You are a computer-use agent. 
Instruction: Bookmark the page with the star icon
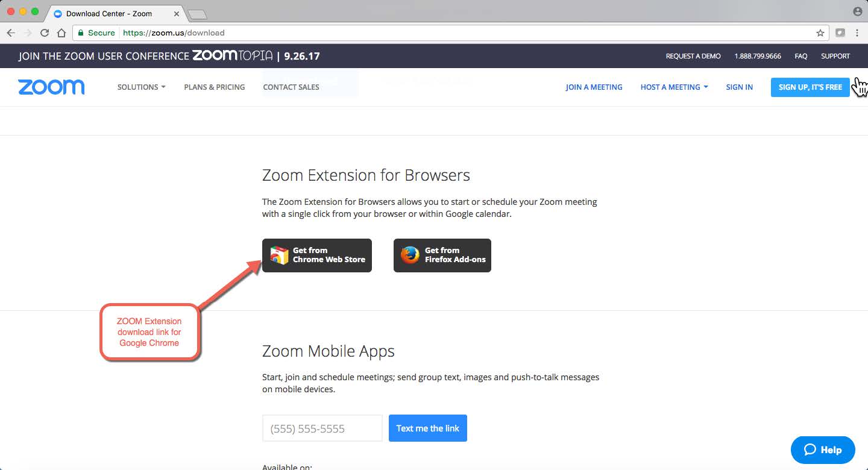click(819, 33)
